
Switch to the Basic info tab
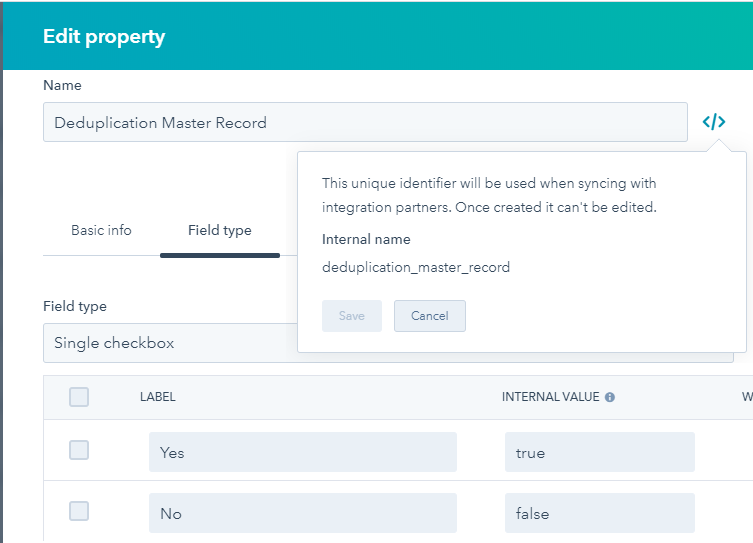pos(101,230)
